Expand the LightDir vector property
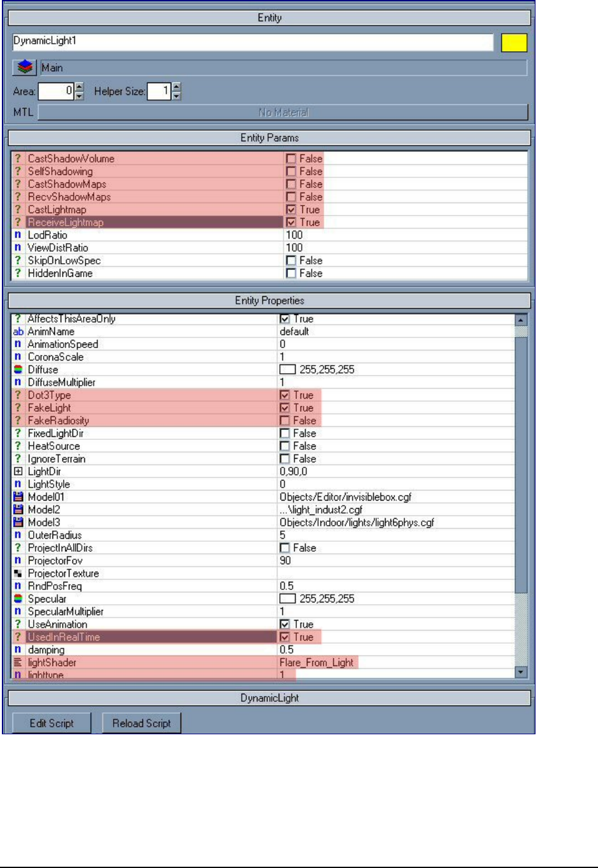The width and height of the screenshot is (598, 868). (x=18, y=471)
